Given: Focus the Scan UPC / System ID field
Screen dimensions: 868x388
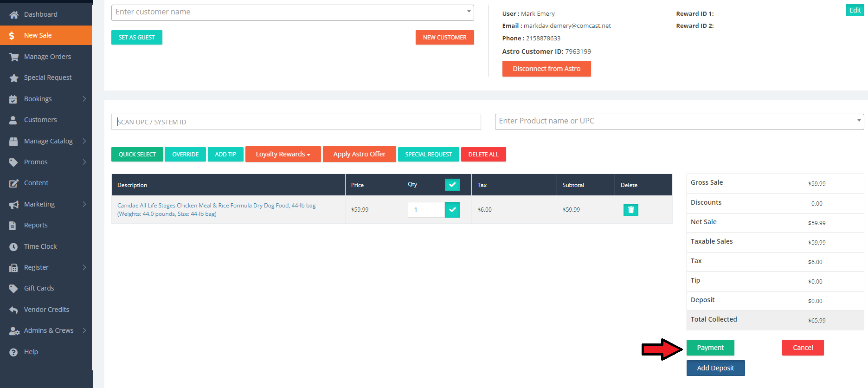Looking at the screenshot, I should [x=296, y=122].
